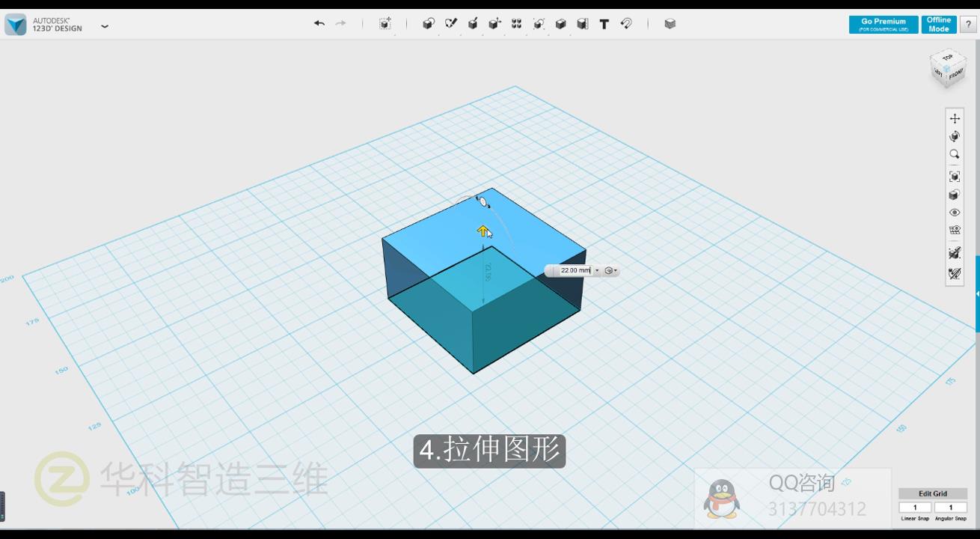Open the Combine tool menu
980x539 pixels.
pyautogui.click(x=560, y=24)
